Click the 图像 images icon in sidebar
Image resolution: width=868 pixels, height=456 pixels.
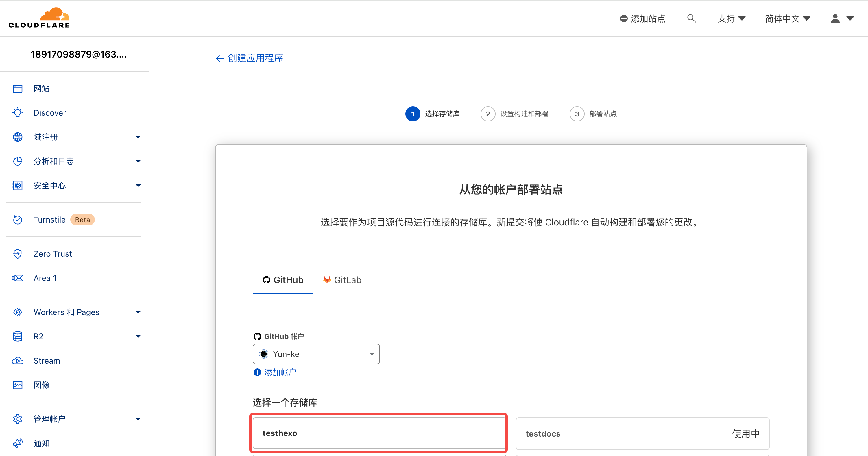coord(18,385)
